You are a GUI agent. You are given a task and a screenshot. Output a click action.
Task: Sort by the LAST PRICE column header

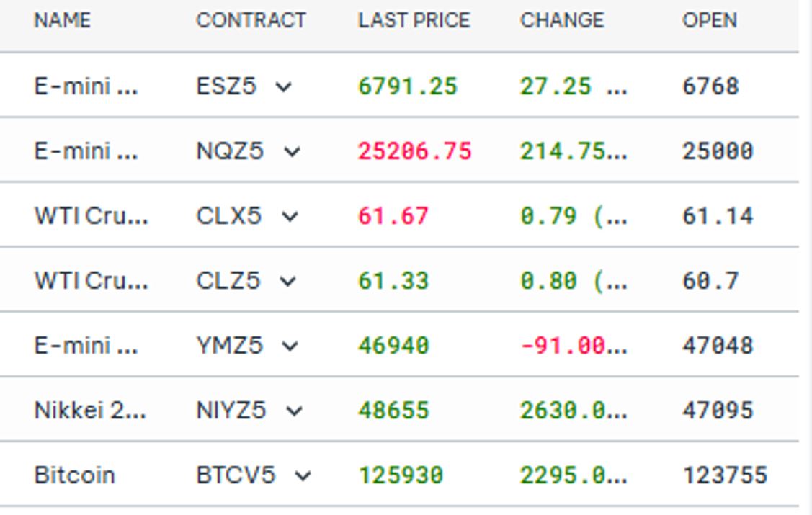[x=414, y=20]
